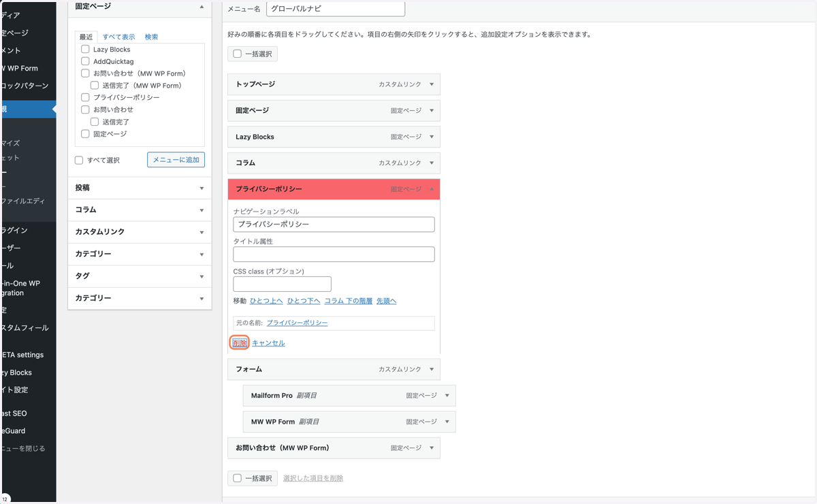Open original プライバシーポリシー page link
817x504 pixels.
pos(297,323)
